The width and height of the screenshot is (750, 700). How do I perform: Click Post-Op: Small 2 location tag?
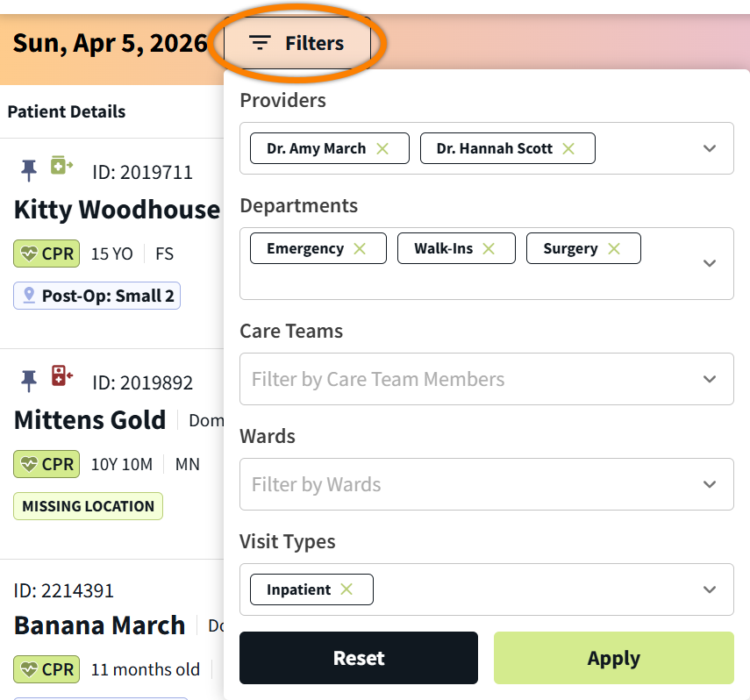pos(97,296)
